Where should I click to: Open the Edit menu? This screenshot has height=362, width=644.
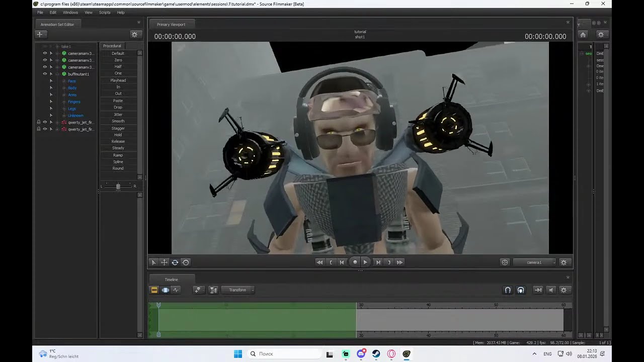(x=53, y=13)
